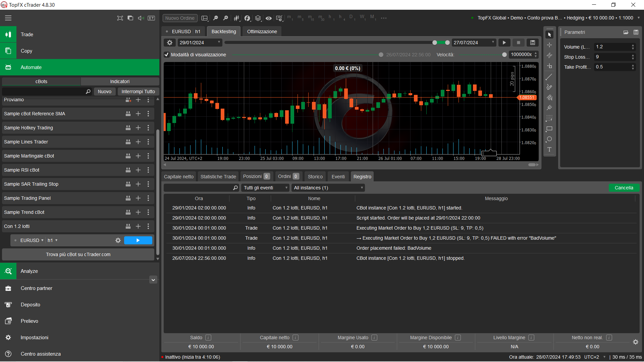
Task: Select the rectangle shape tool
Action: tap(549, 129)
